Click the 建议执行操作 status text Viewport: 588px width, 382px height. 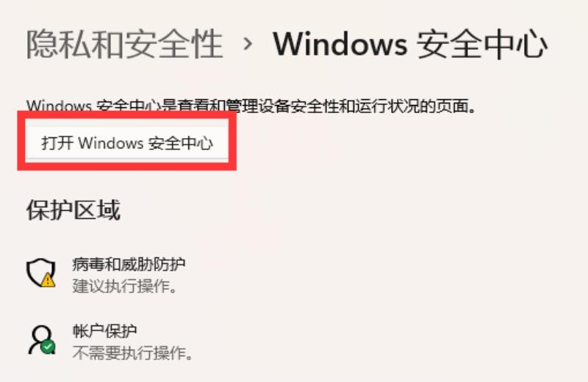(x=124, y=286)
